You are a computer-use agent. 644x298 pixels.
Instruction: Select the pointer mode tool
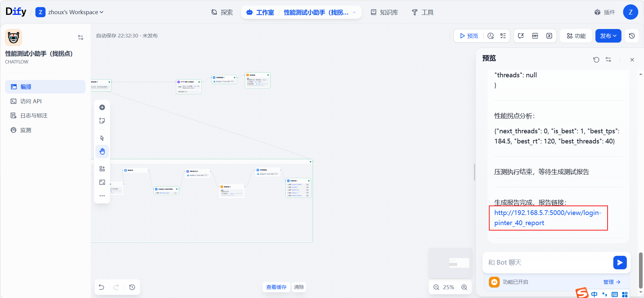point(102,138)
